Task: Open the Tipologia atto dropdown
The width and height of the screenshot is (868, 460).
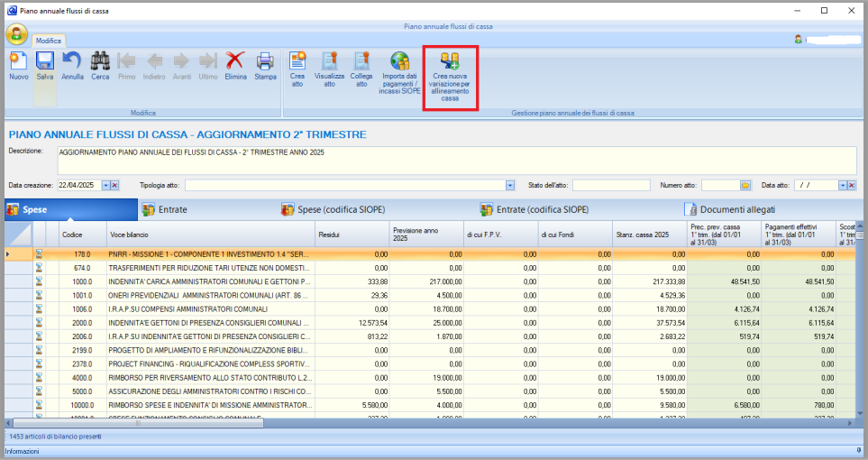Action: point(510,185)
